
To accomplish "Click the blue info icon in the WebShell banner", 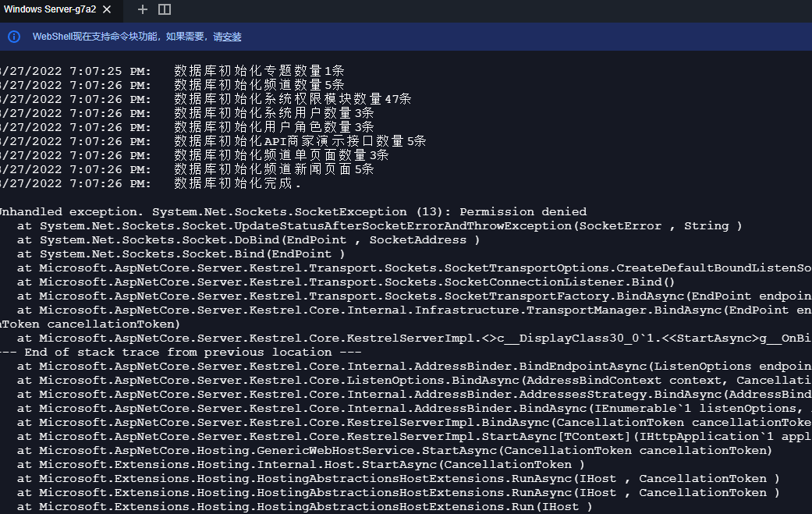I will (x=14, y=37).
